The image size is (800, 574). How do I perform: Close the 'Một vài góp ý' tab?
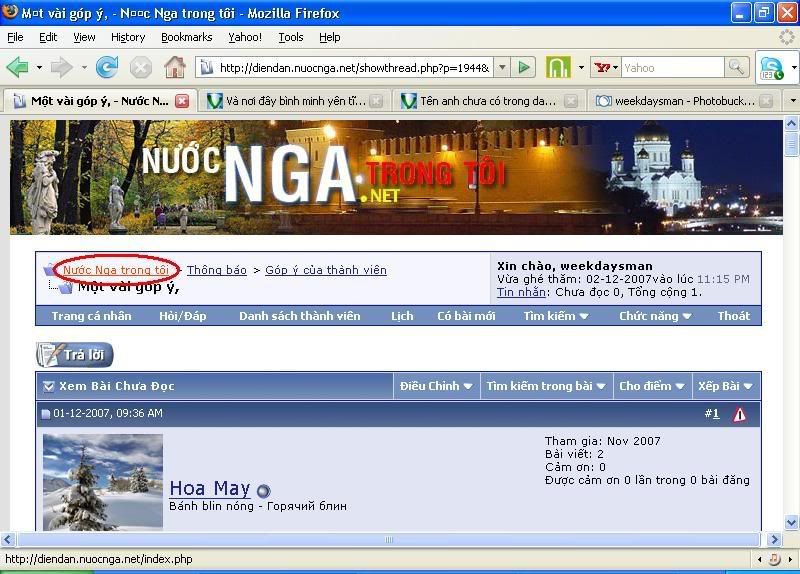tap(182, 101)
